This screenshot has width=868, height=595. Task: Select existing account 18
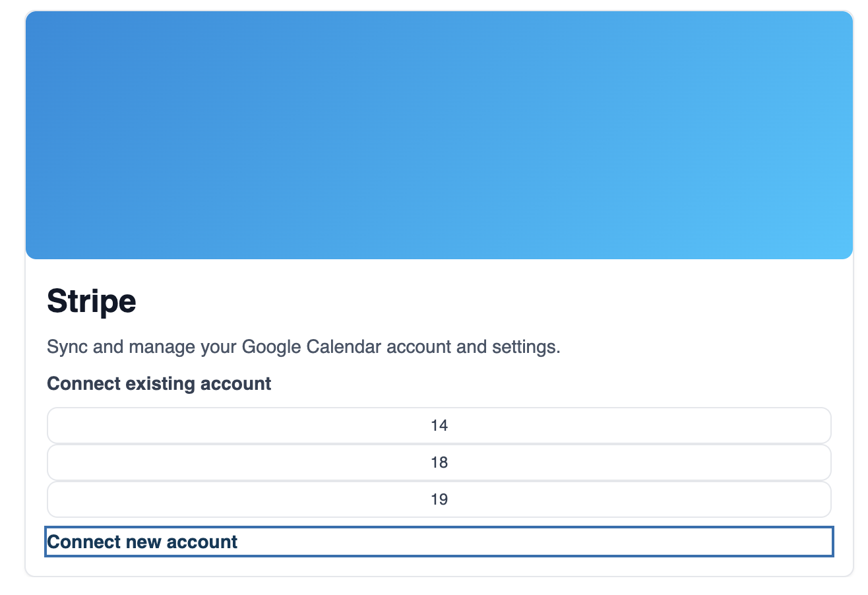pyautogui.click(x=439, y=462)
